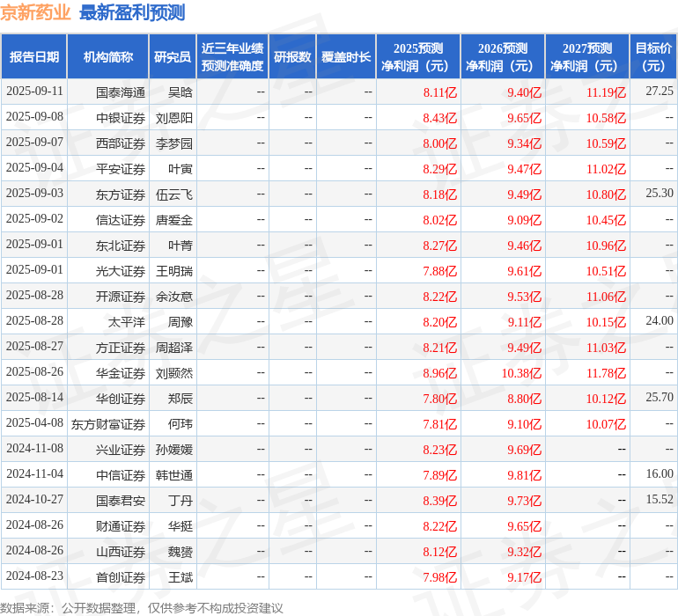Click the 2027 forecast value 11.19亿
Screen dimensions: 678x616
[x=606, y=92]
